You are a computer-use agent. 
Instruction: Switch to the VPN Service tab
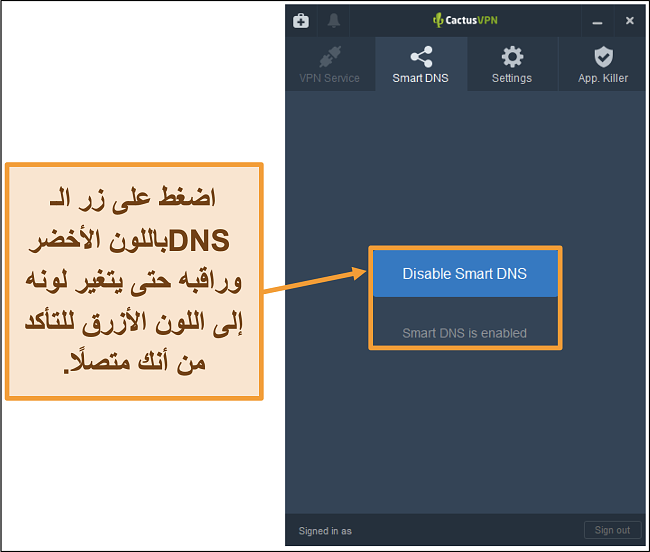point(330,65)
